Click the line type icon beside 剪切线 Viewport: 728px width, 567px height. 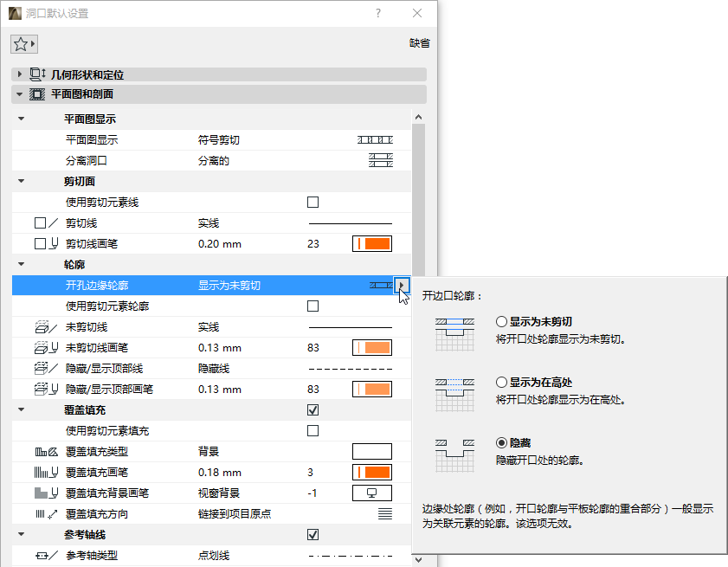click(54, 222)
